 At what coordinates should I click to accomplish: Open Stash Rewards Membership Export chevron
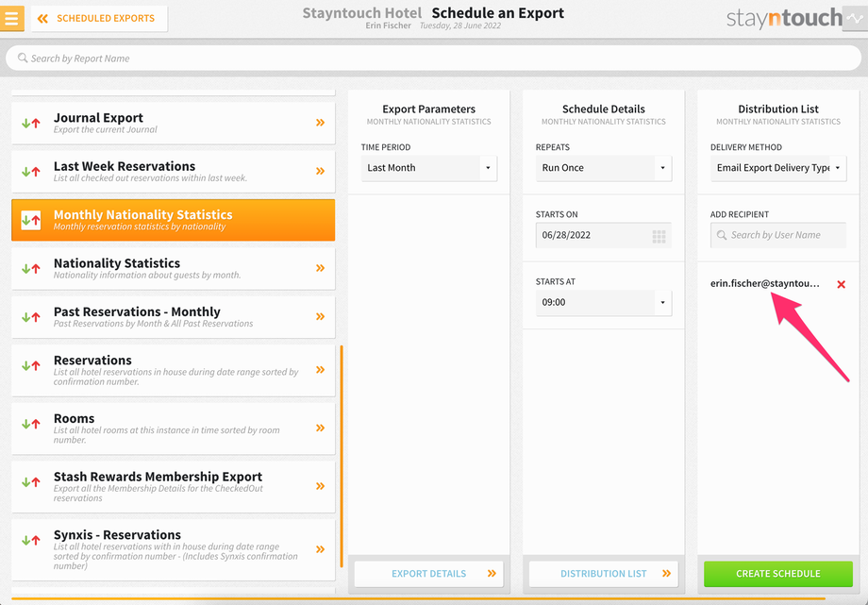coord(320,486)
